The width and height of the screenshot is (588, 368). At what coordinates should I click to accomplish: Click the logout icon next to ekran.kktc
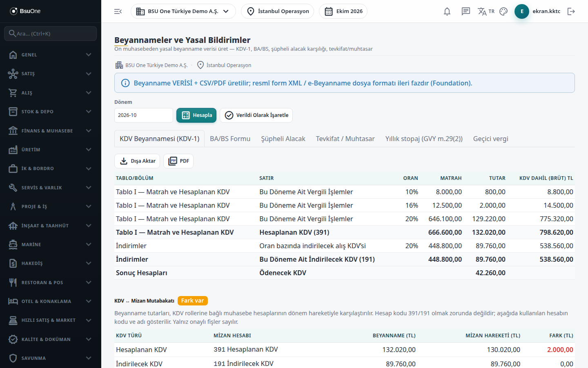point(571,11)
